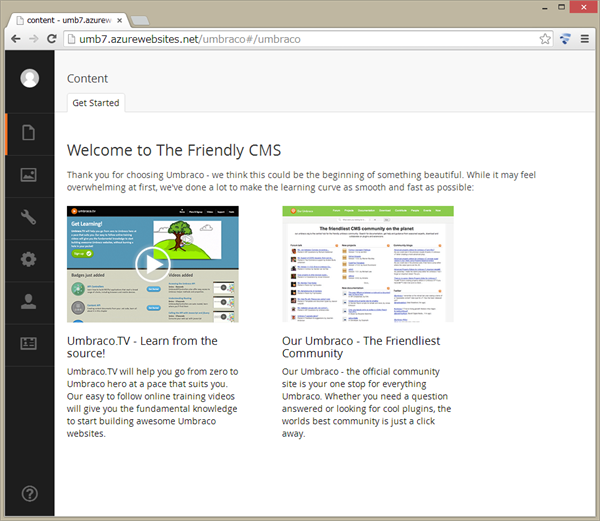Open the Users section in sidebar
Screen dimensions: 600x521
click(x=30, y=301)
